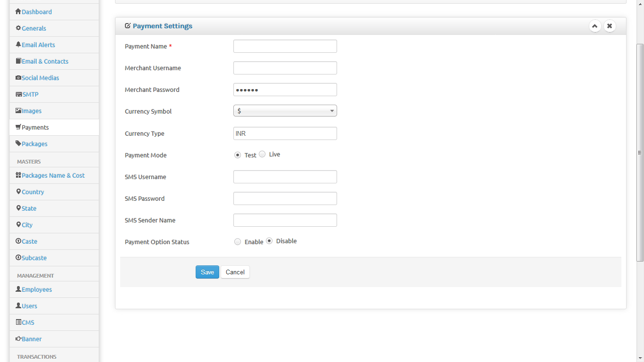Image resolution: width=644 pixels, height=362 pixels.
Task: Click the Caste upload circle icon
Action: 18,241
